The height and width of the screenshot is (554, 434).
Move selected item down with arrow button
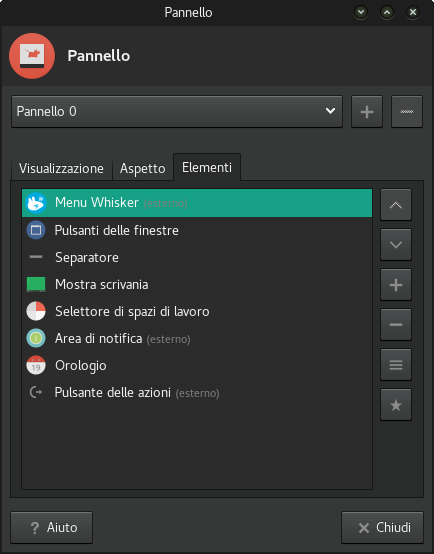[x=396, y=245]
